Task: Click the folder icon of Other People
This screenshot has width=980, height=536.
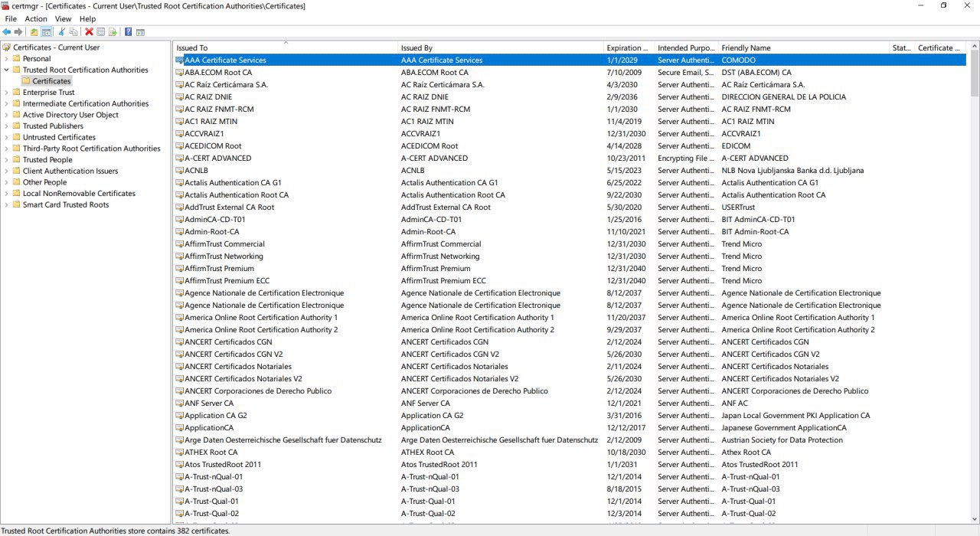Action: click(16, 182)
